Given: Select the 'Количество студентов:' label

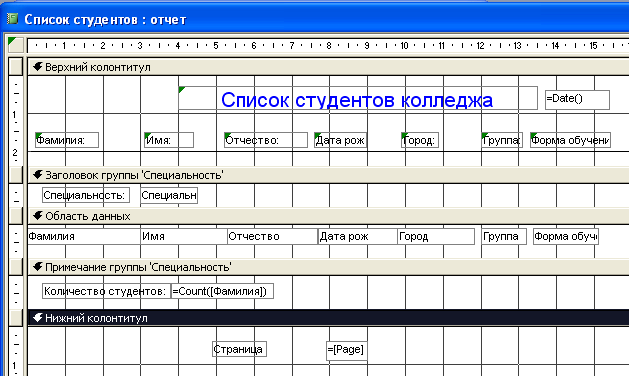Looking at the screenshot, I should [x=106, y=291].
